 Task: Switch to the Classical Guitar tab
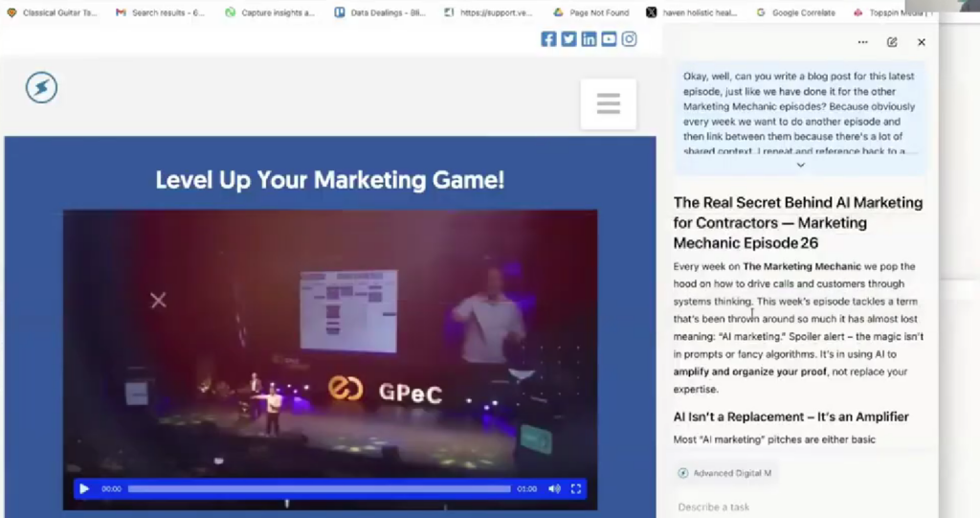pyautogui.click(x=53, y=12)
